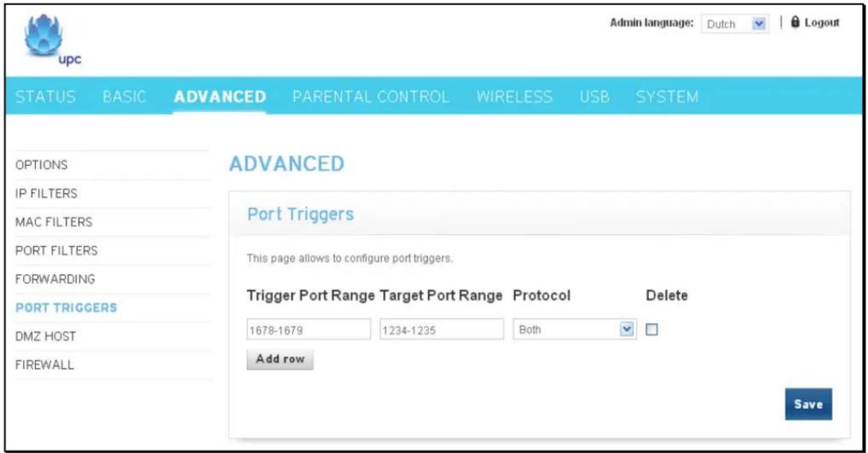This screenshot has width=868, height=453.
Task: Switch to the SYSTEM tab
Action: (x=668, y=98)
